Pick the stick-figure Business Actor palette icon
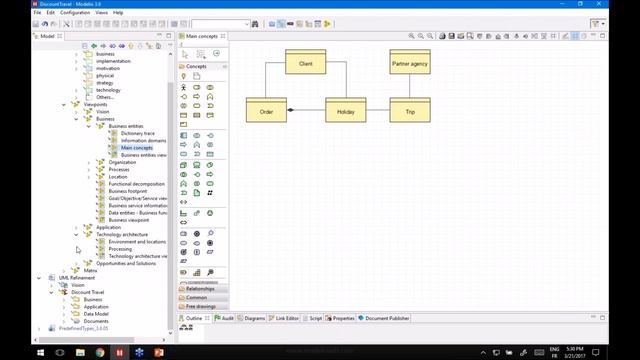This screenshot has height=360, width=640. (184, 87)
